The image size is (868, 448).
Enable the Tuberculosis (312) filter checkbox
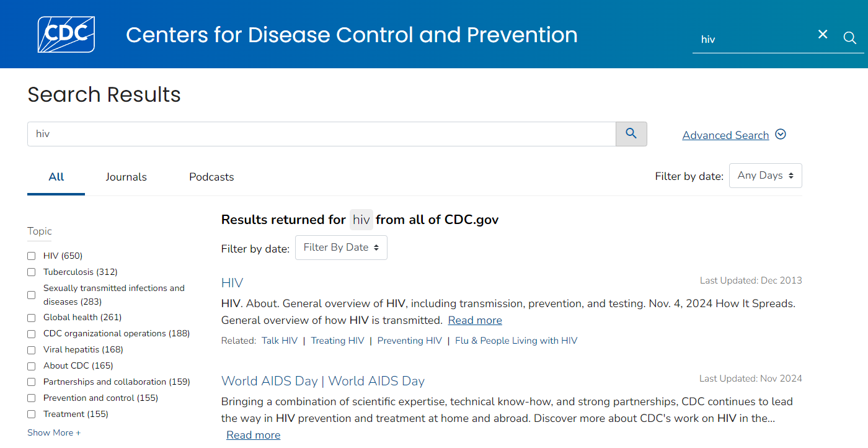(32, 272)
